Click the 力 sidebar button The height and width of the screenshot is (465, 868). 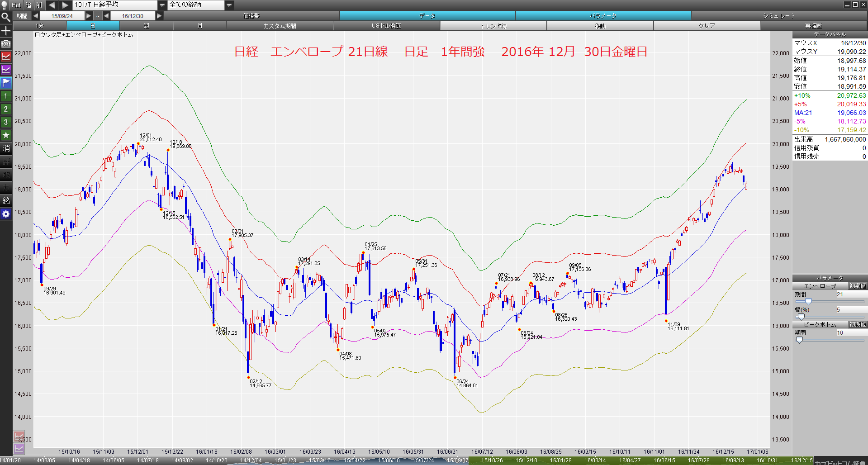pyautogui.click(x=6, y=188)
